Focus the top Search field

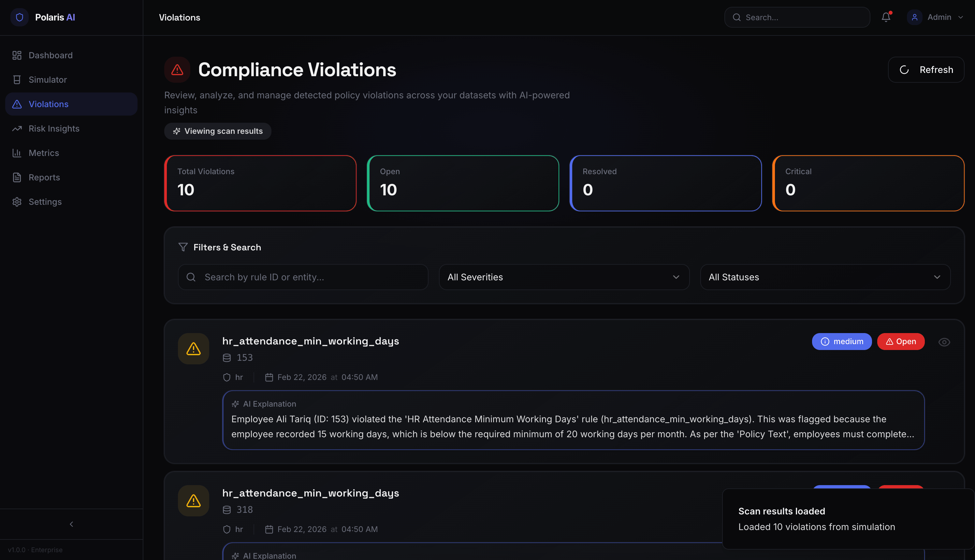tap(797, 17)
